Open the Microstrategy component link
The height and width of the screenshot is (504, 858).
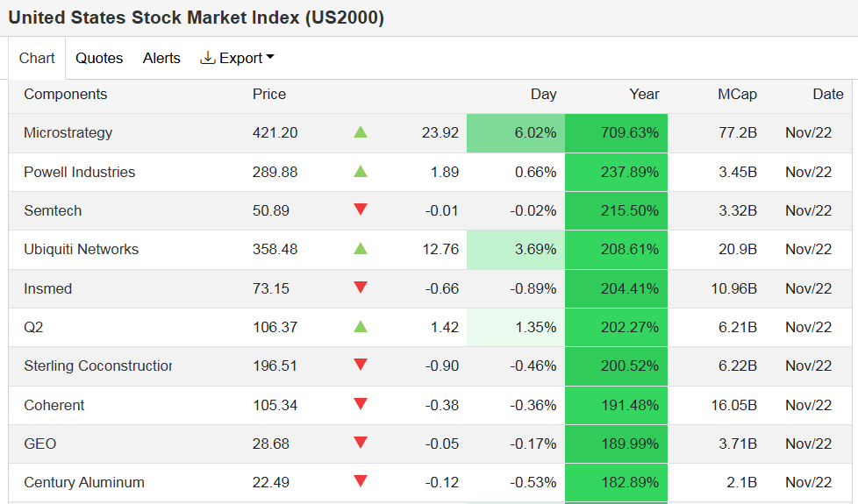pos(68,133)
